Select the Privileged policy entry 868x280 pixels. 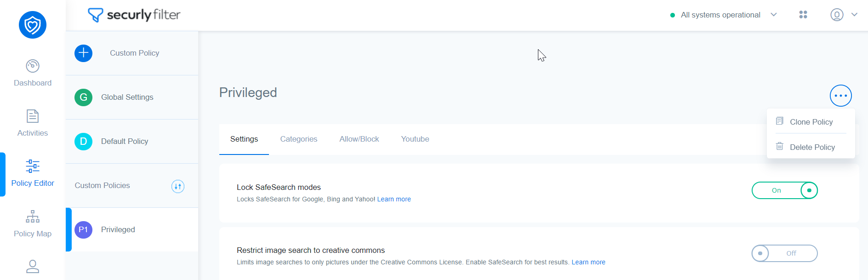tap(132, 230)
